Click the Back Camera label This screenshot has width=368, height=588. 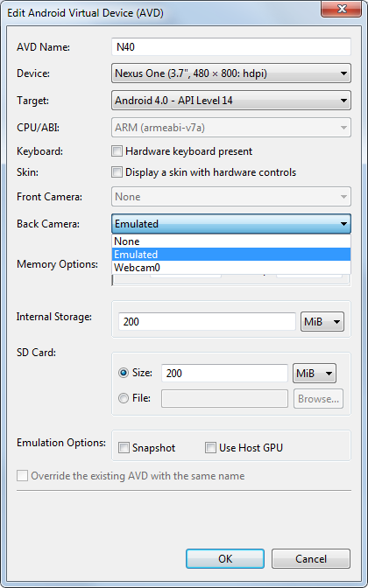coord(48,224)
